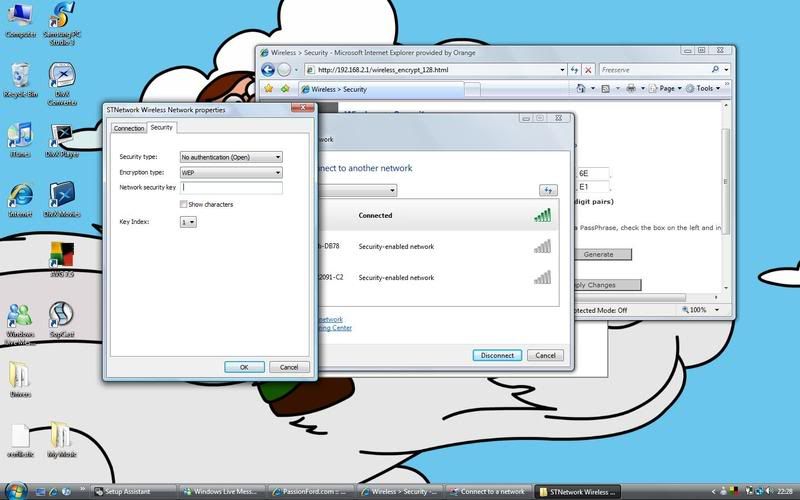Refresh the wireless network list

click(547, 190)
